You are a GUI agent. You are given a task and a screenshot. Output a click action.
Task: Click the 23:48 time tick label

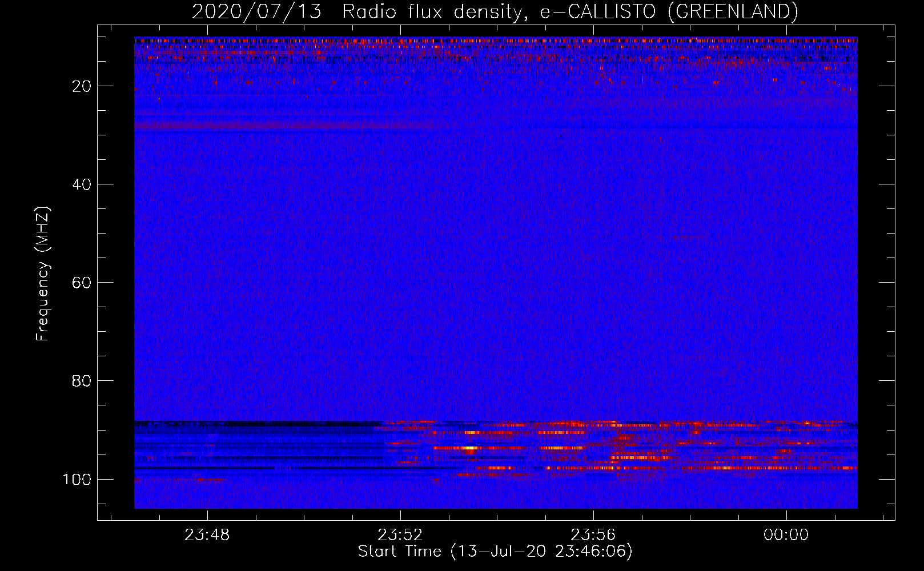207,534
